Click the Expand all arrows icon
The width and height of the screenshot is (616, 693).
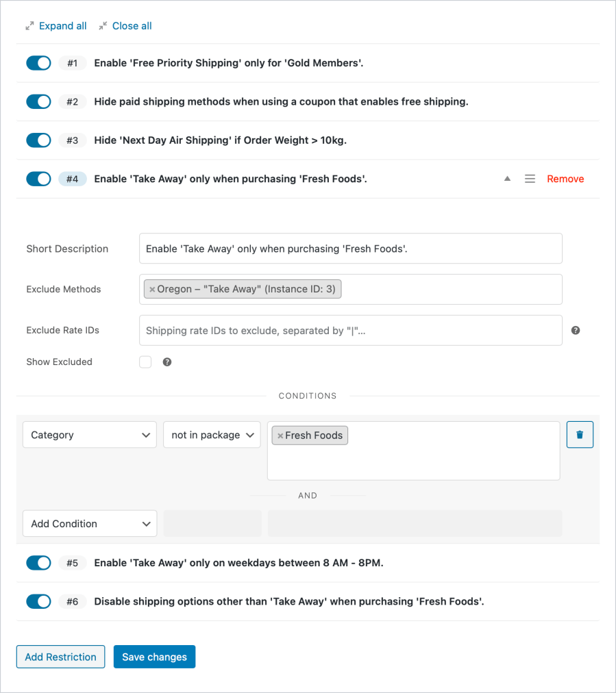pos(29,25)
